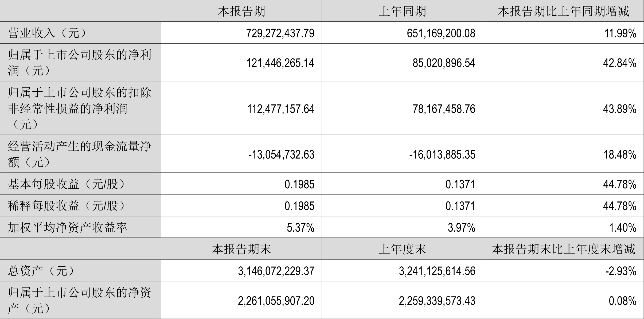Click the 本报告期 column header
This screenshot has width=644, height=319.
[241, 11]
